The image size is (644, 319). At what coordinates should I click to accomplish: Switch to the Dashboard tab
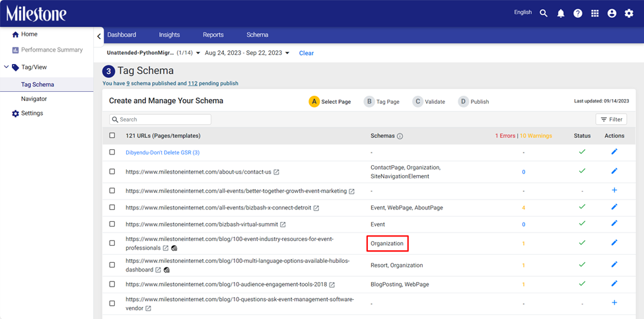click(x=122, y=35)
